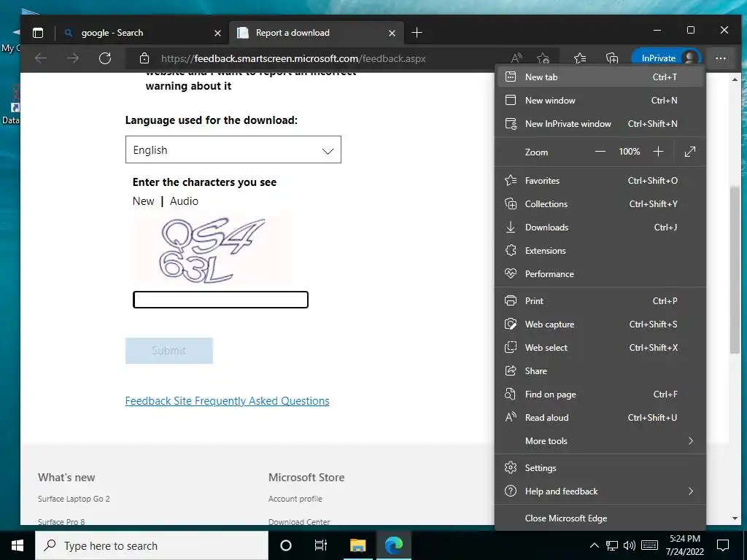Open Cortana circle icon on taskbar

[286, 545]
